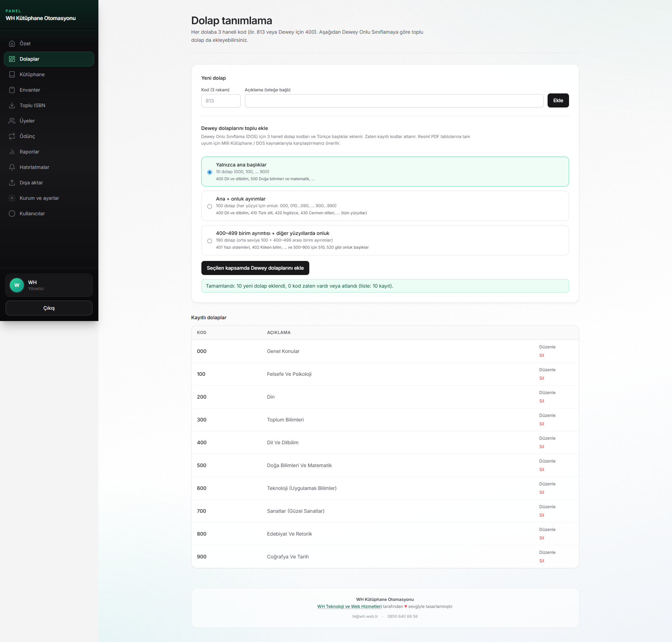Click Düzenle for row 700 Sanatlar
Viewport: 672px width, 642px height.
(x=547, y=507)
